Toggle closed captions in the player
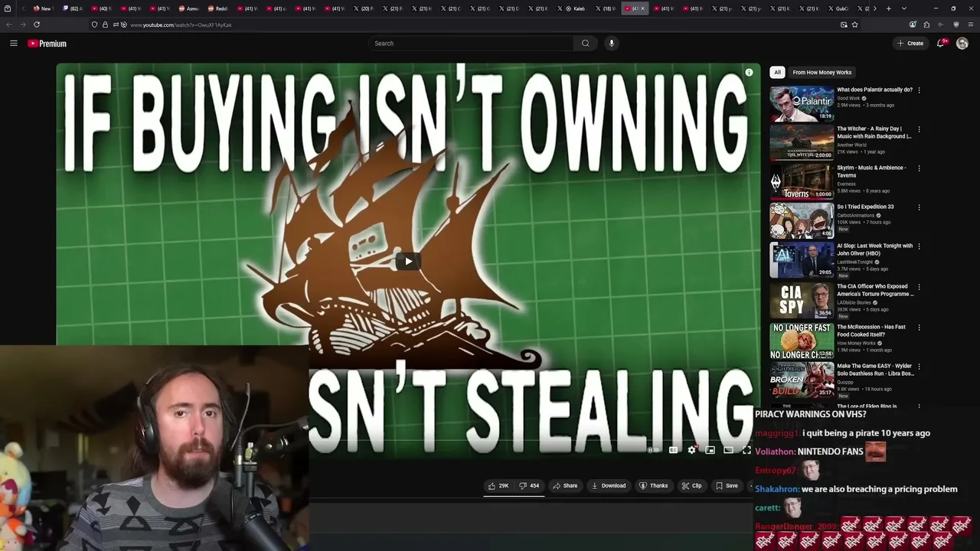980x551 pixels. point(673,450)
